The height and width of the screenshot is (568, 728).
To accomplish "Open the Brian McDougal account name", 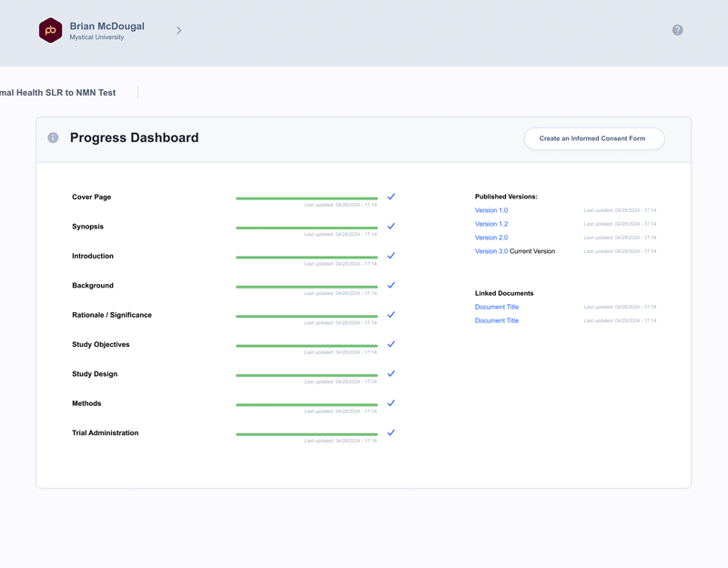I will pyautogui.click(x=106, y=26).
